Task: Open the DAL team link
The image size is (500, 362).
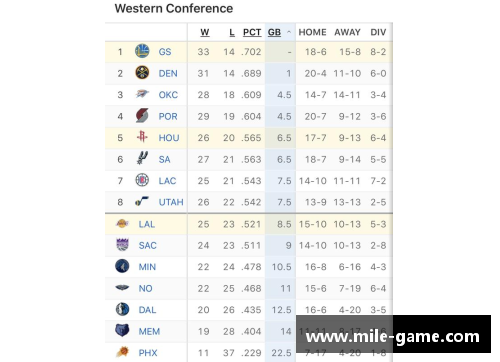Action: coord(147,310)
